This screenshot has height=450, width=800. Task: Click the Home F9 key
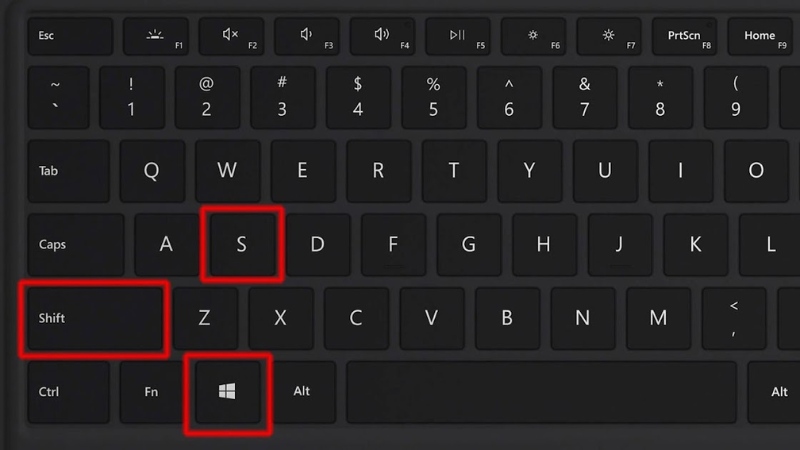coord(760,36)
